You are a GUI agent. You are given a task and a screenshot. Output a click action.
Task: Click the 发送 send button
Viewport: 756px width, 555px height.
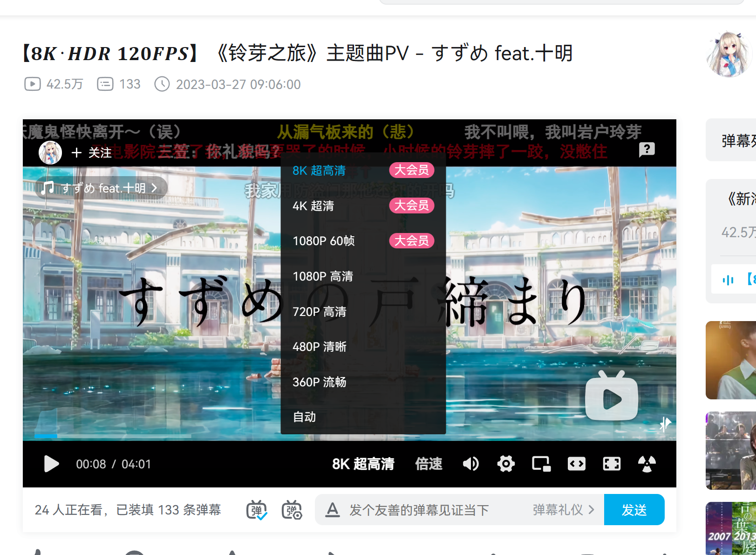click(634, 510)
